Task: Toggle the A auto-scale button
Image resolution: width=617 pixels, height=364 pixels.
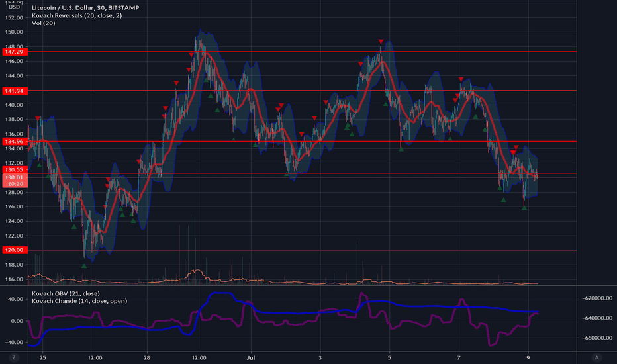Action: pos(596,357)
